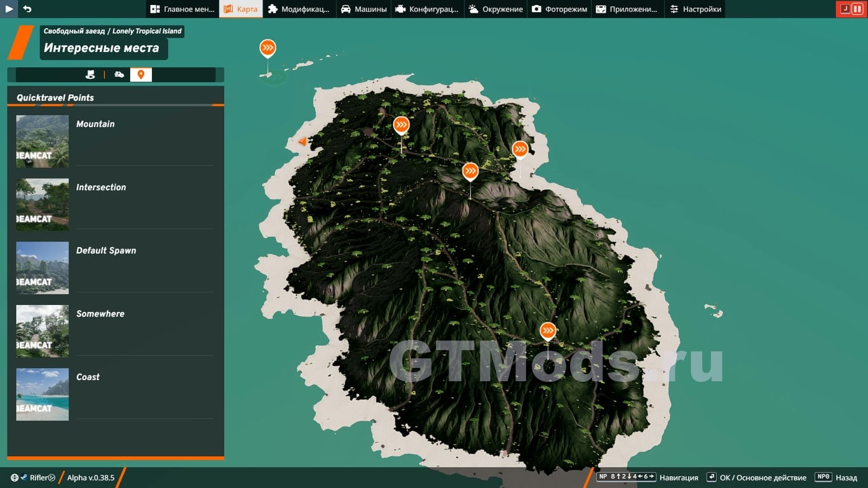Click the undo back arrow icon

click(x=27, y=9)
